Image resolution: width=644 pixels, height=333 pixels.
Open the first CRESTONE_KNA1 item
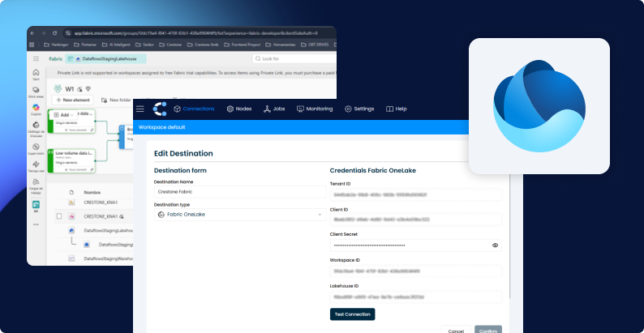click(101, 203)
